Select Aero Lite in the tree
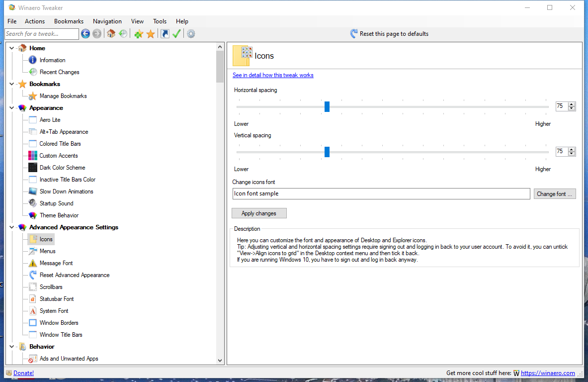Image resolution: width=588 pixels, height=382 pixels. click(x=50, y=120)
